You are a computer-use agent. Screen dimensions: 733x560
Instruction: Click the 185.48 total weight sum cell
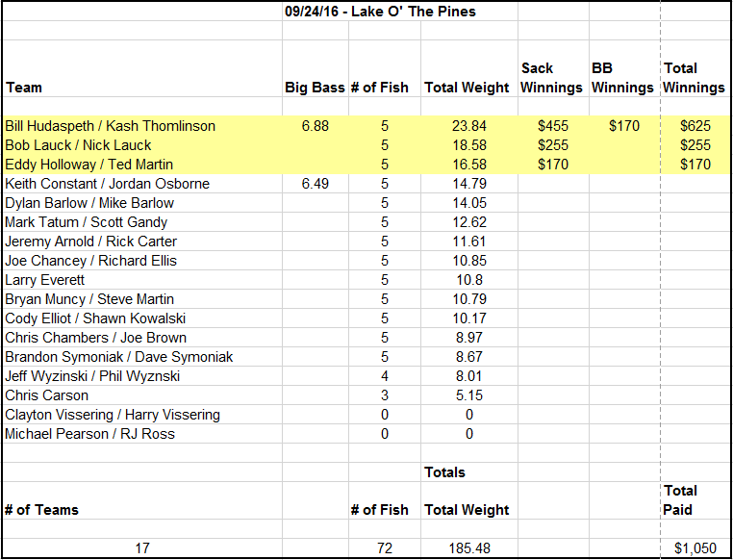[x=469, y=547]
